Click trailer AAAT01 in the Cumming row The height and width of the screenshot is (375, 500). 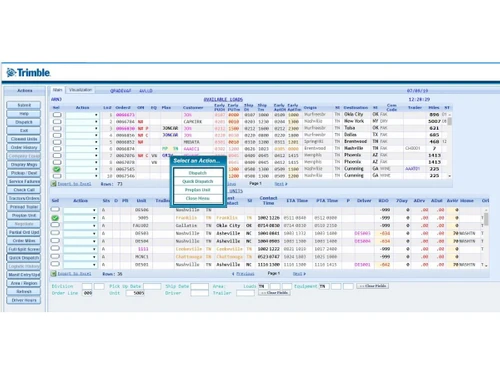412,169
